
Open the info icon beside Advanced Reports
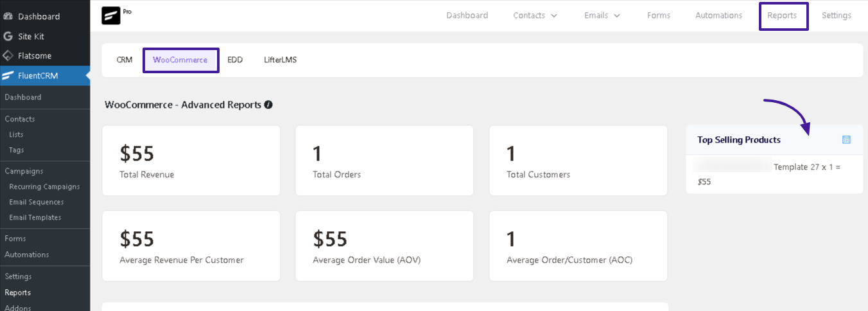point(268,105)
